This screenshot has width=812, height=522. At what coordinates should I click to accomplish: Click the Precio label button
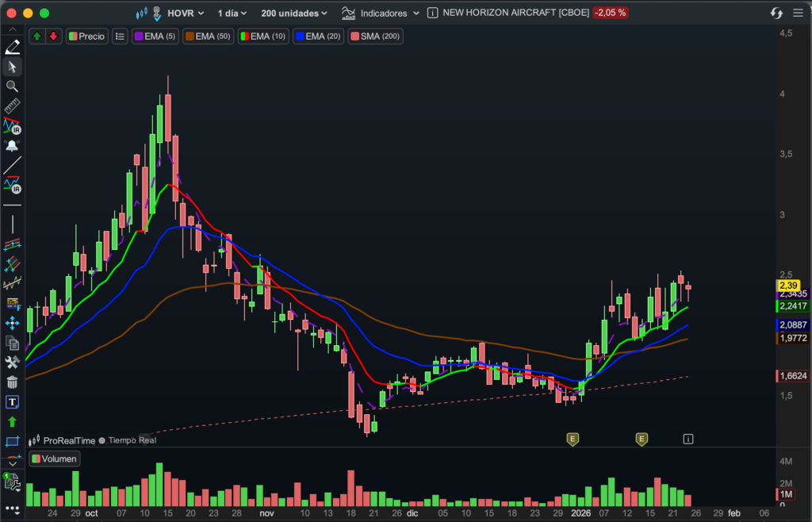(86, 36)
